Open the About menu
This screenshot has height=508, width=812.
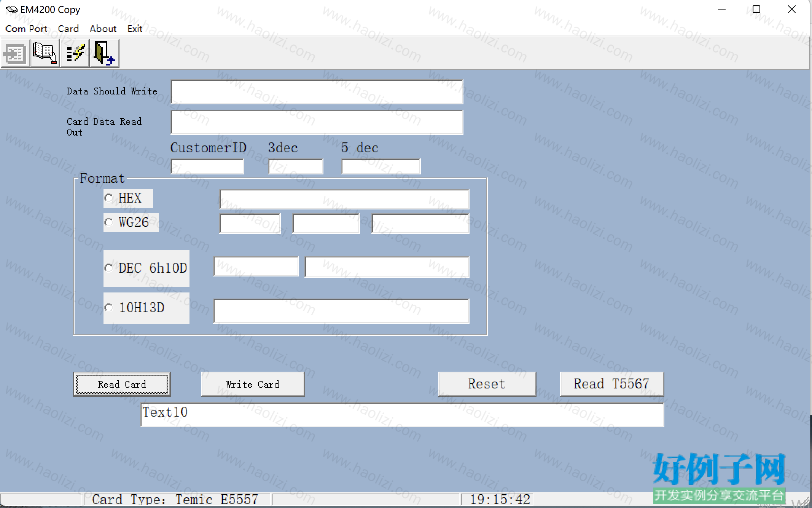(x=103, y=29)
